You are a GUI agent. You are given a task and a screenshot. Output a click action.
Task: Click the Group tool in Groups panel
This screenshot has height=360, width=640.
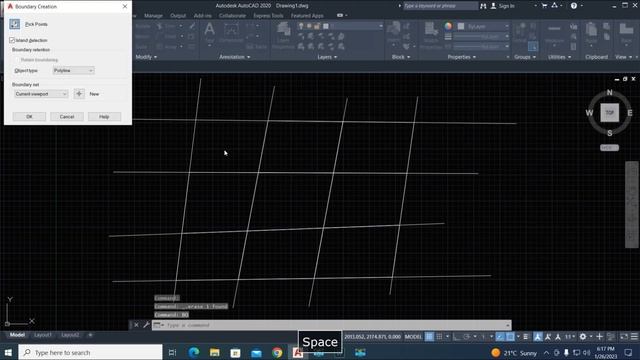520,33
